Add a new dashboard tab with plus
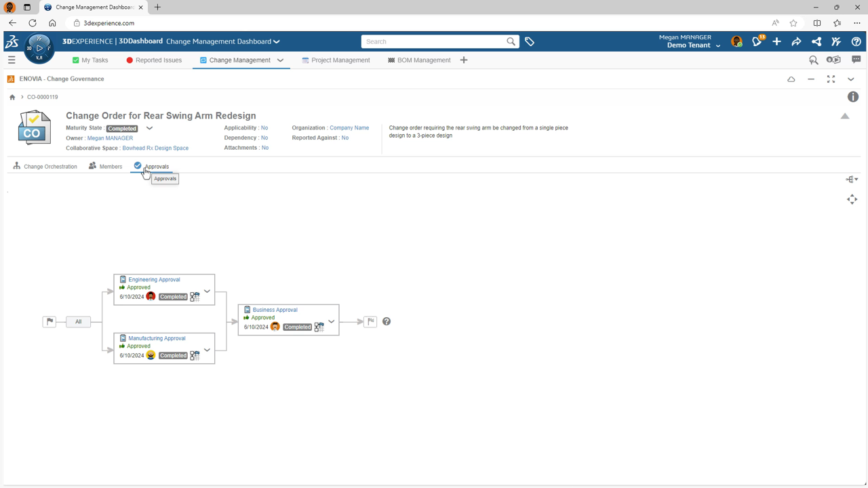Screen dimensions: 868x488 click(x=464, y=60)
